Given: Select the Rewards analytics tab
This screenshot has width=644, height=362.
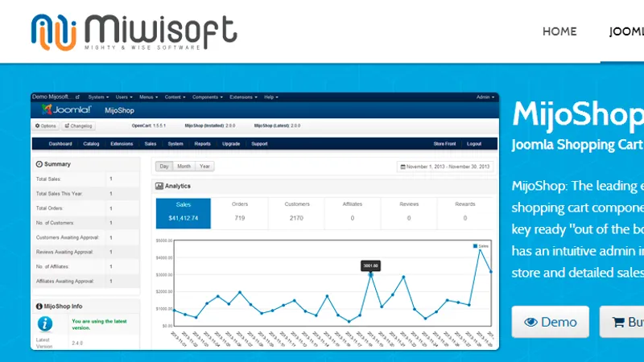Looking at the screenshot, I should [x=465, y=213].
